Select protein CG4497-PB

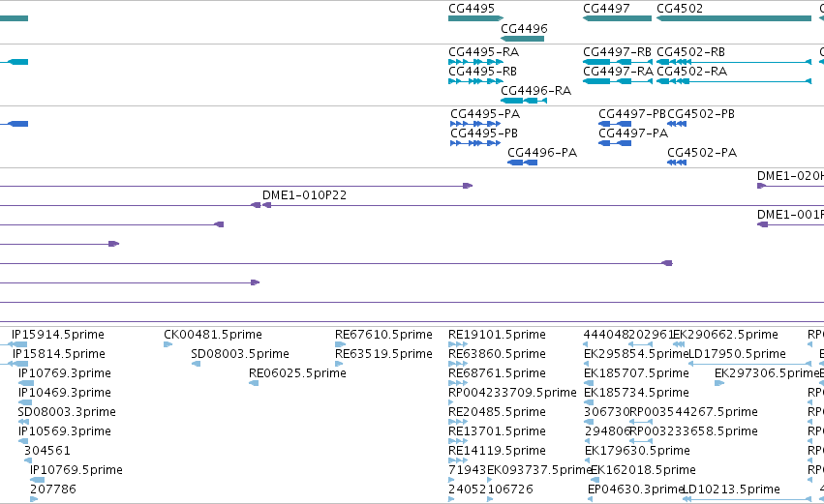tap(632, 114)
